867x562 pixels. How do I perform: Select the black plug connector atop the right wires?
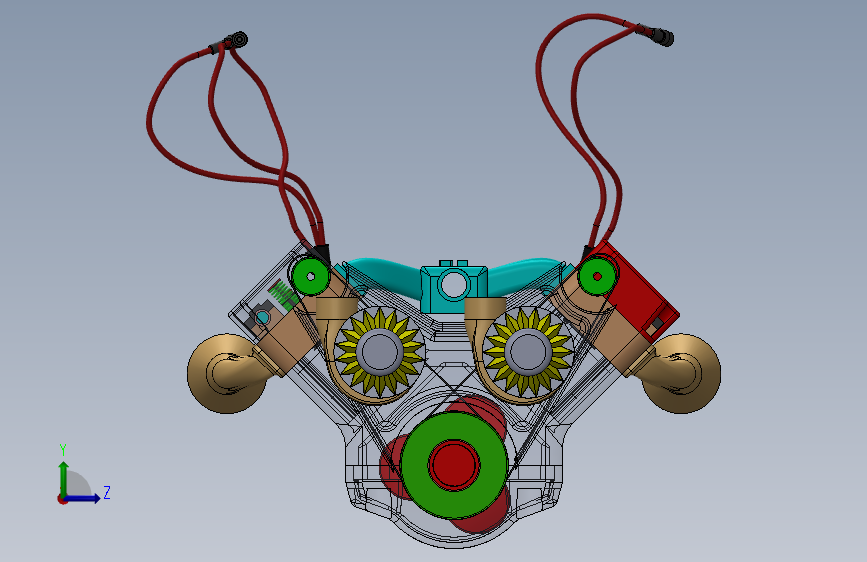[656, 34]
